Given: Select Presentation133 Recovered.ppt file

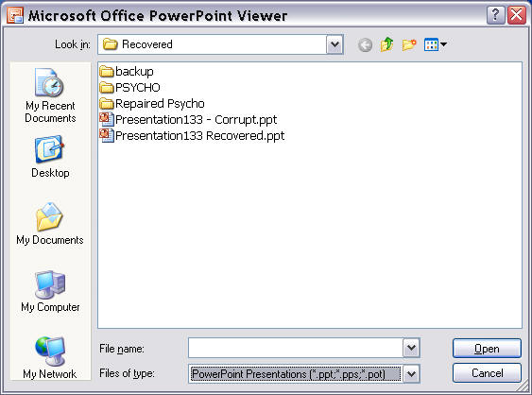Looking at the screenshot, I should (192, 136).
